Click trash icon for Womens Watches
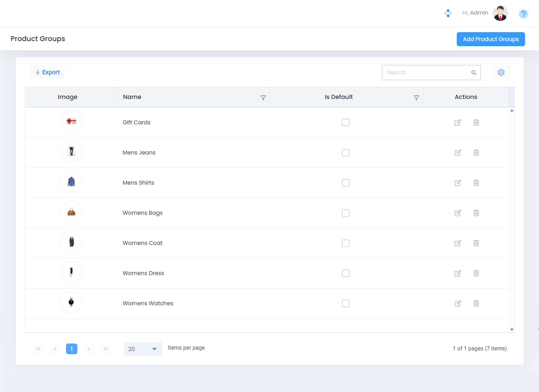The height and width of the screenshot is (392, 539). 476,303
